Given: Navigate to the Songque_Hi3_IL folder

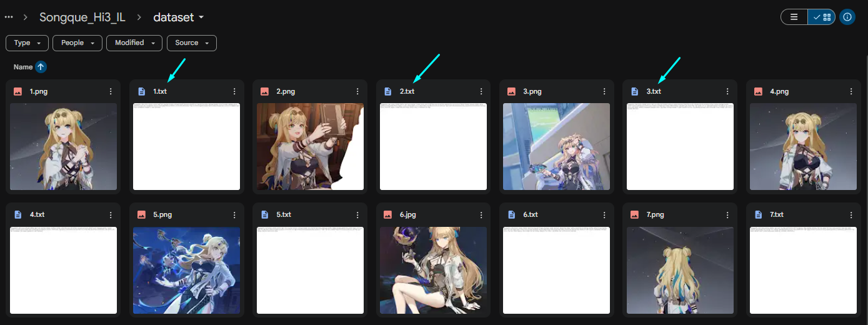Looking at the screenshot, I should coord(82,17).
